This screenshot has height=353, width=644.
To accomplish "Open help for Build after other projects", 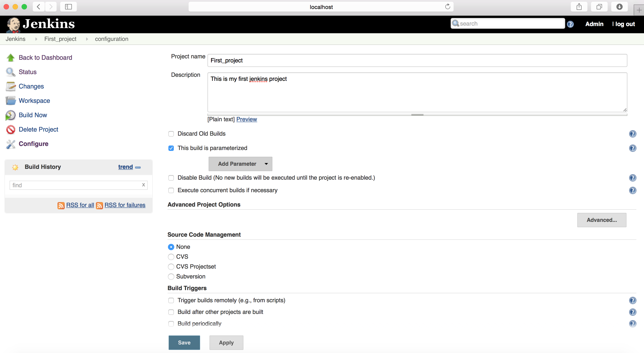I will coord(633,312).
